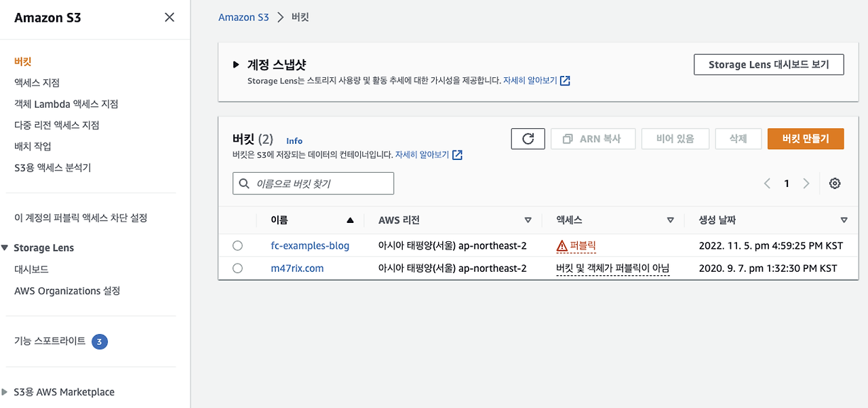Image resolution: width=868 pixels, height=408 pixels.
Task: Open 객체 Lambda 액세스 지점 in sidebar
Action: click(x=66, y=104)
